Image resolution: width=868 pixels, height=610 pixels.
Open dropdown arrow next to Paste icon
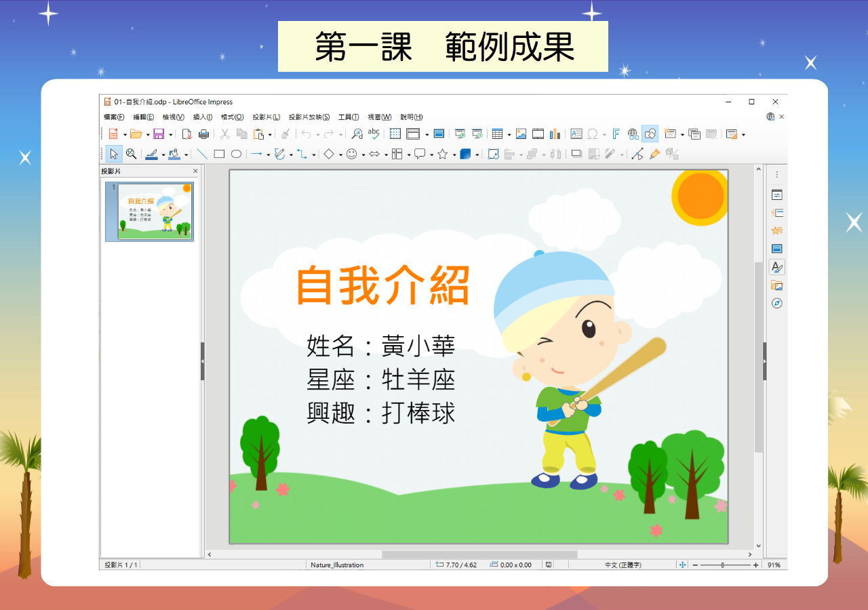click(x=270, y=135)
